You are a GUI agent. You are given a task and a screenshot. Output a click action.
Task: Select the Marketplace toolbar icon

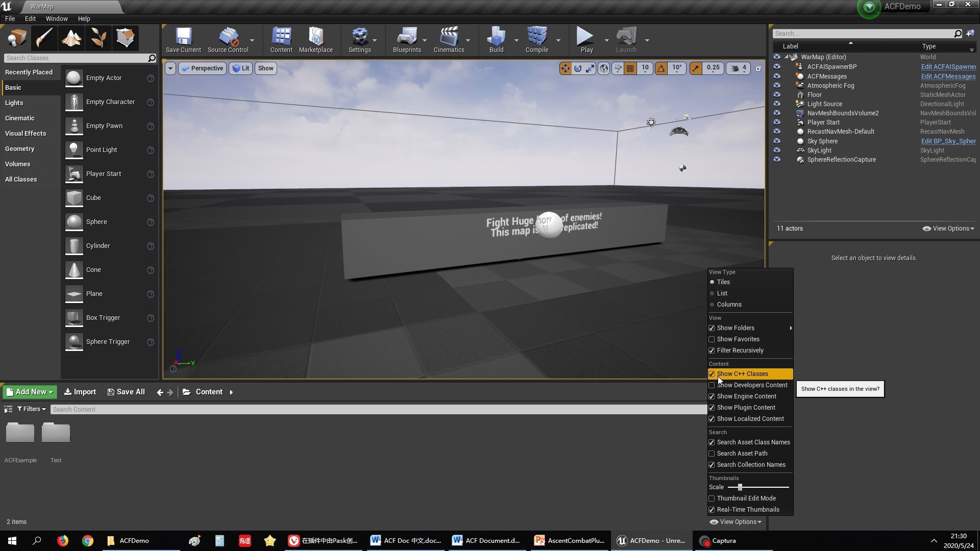(x=315, y=37)
